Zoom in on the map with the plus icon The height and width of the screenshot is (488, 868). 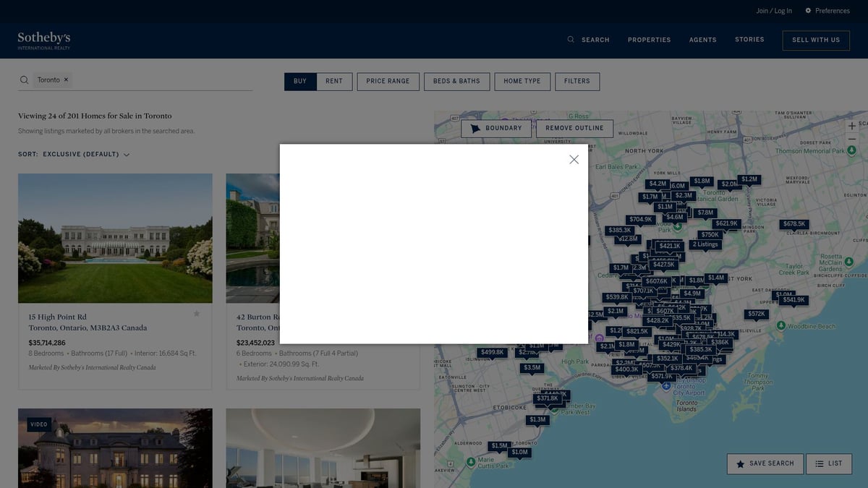click(x=851, y=125)
